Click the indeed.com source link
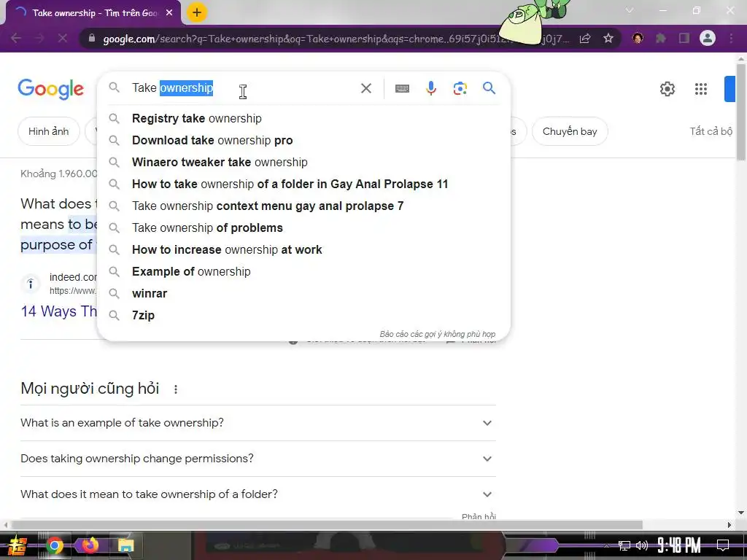This screenshot has width=747, height=560. (73, 284)
